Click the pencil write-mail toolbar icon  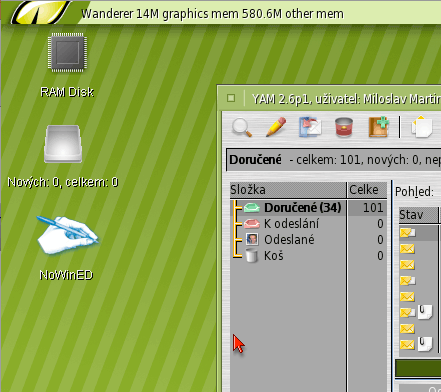276,127
